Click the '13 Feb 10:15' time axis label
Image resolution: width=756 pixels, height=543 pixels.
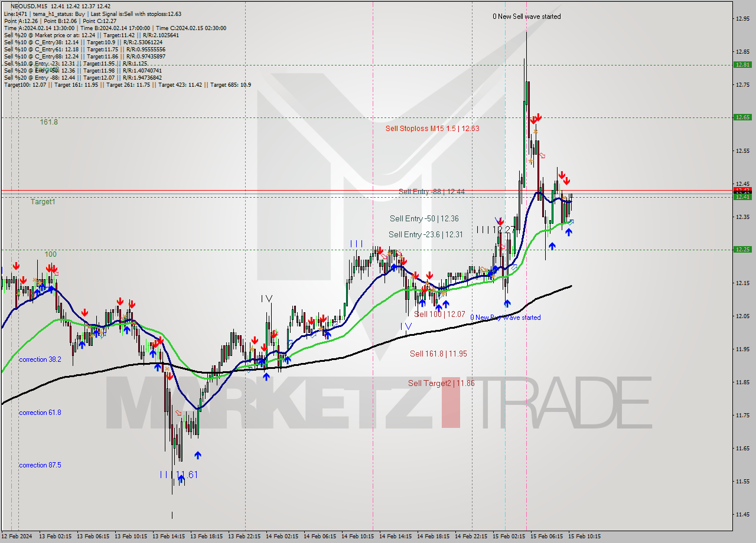point(131,537)
